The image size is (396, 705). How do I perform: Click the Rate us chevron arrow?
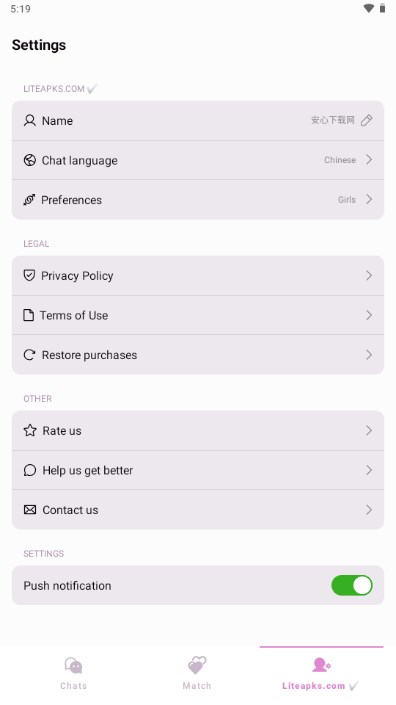click(369, 430)
